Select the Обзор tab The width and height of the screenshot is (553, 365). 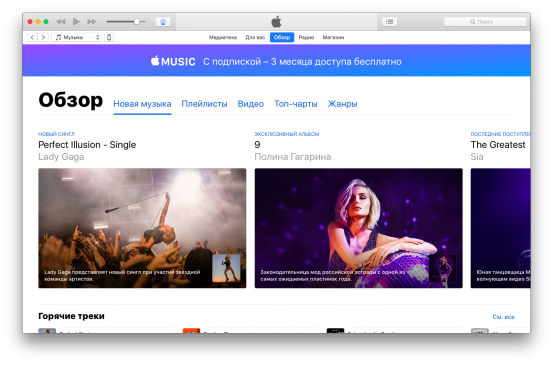282,37
